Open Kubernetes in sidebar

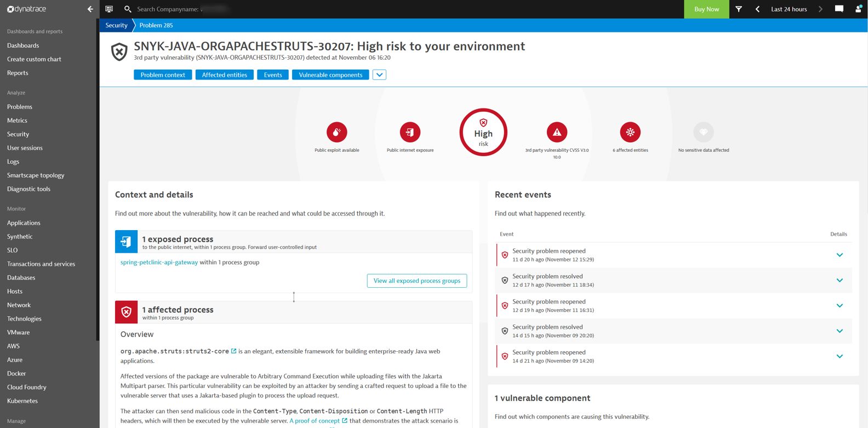pos(22,401)
